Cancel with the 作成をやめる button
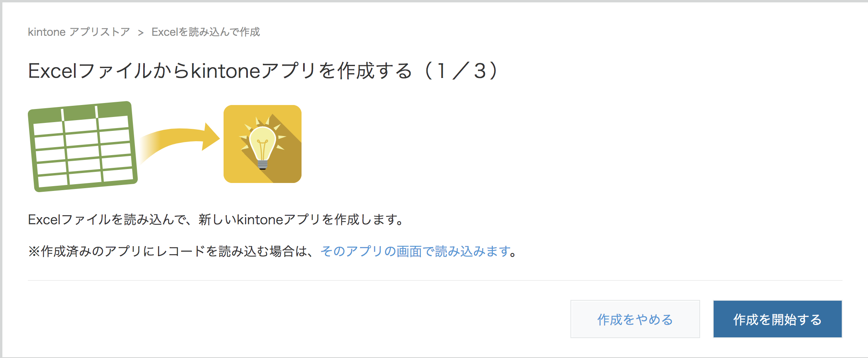 click(x=635, y=319)
